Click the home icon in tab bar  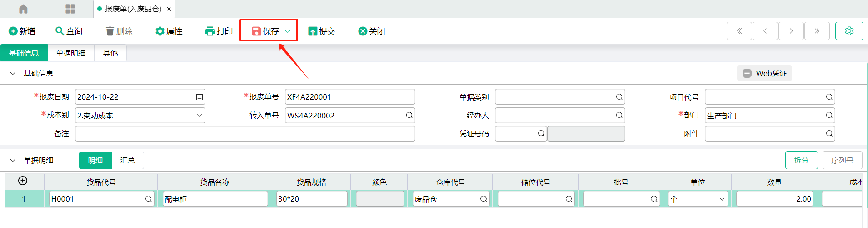pos(23,9)
